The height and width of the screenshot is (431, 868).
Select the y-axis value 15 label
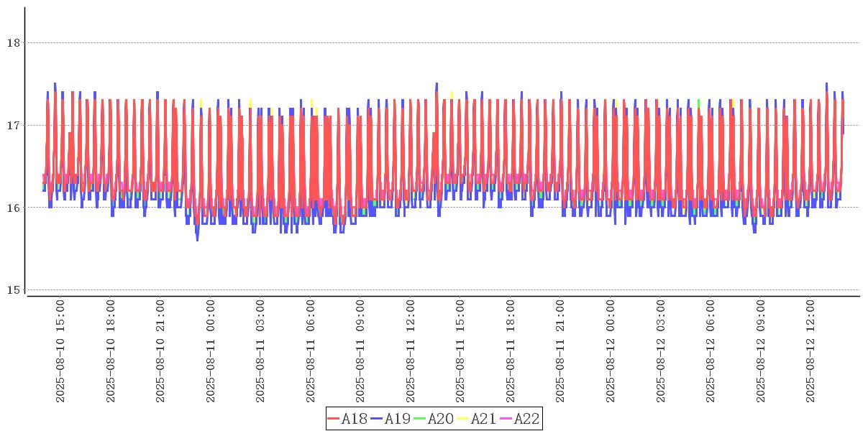coord(13,290)
